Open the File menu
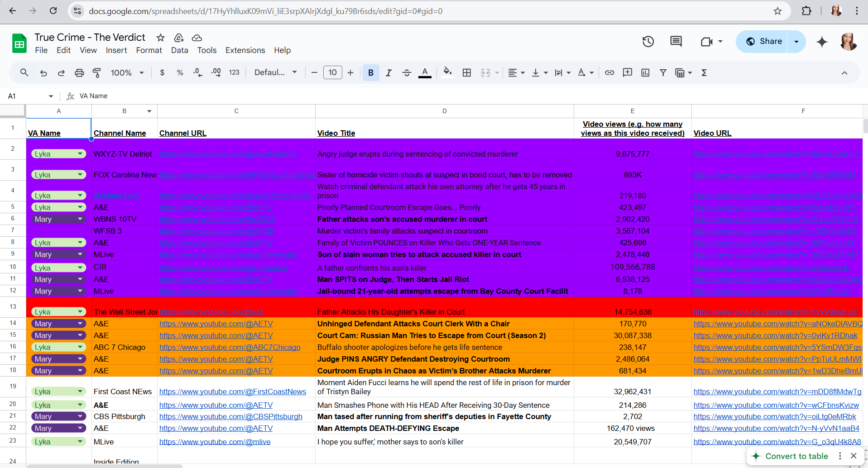Viewport: 868px width, 468px height. [x=41, y=50]
